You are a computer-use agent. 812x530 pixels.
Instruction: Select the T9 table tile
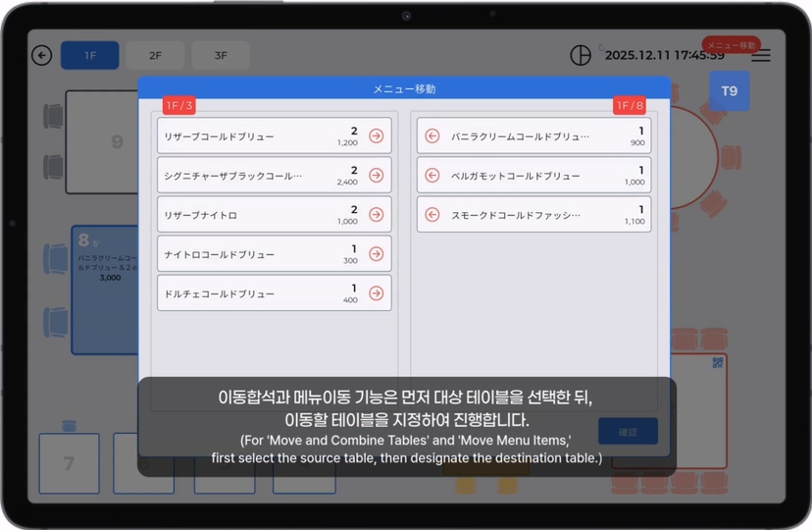coord(729,91)
